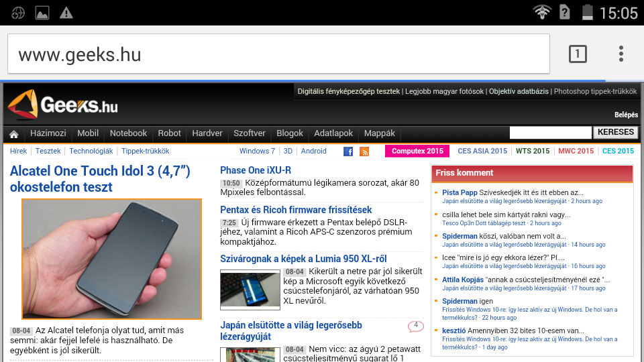Go to the Szoftver section
This screenshot has width=644, height=362.
point(250,133)
